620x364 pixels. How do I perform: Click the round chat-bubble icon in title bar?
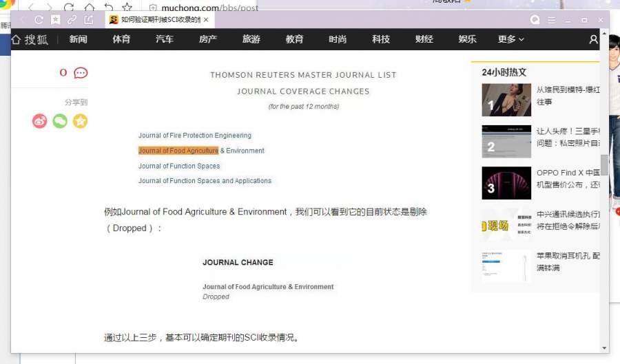tap(535, 20)
